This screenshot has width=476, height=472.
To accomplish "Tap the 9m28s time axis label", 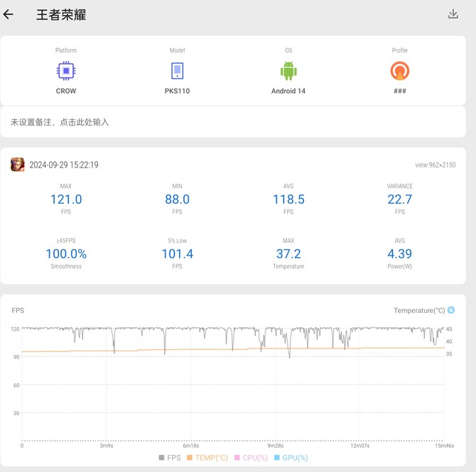I will tap(276, 446).
